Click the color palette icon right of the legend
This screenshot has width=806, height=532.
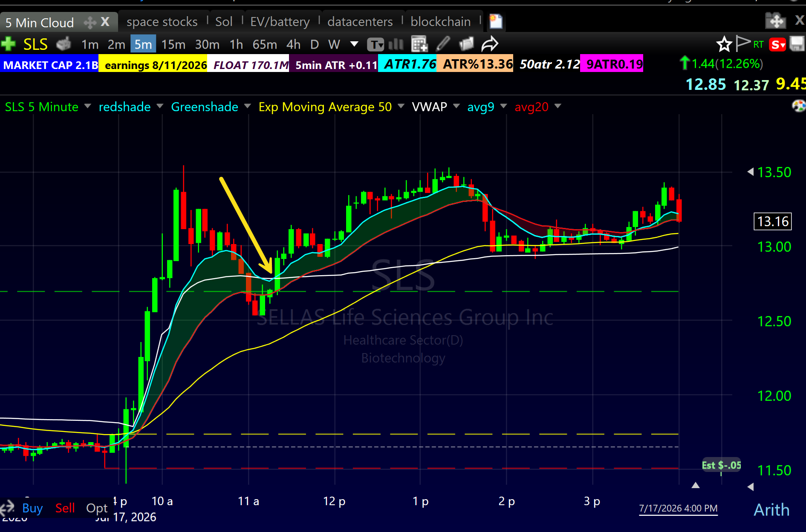pos(798,106)
